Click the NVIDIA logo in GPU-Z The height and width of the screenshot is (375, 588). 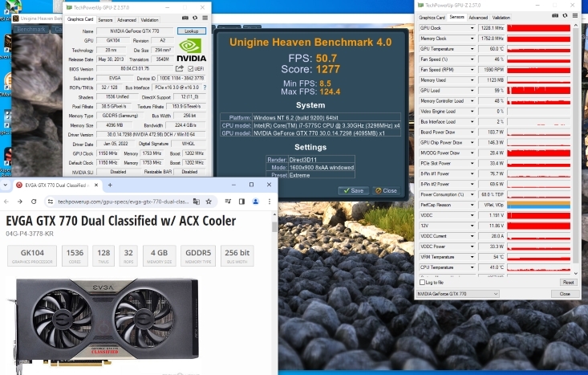(192, 50)
